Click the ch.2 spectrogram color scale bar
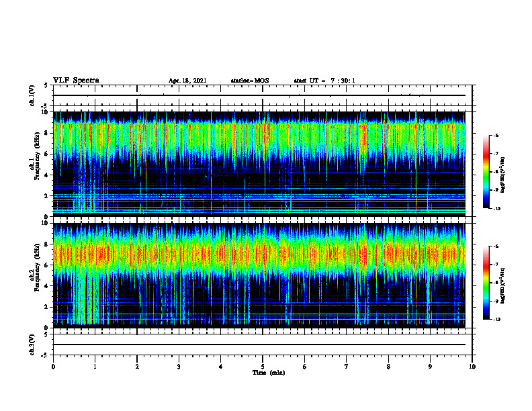 pyautogui.click(x=486, y=283)
